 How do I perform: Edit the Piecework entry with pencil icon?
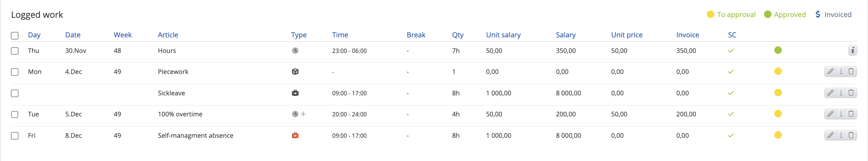point(831,71)
